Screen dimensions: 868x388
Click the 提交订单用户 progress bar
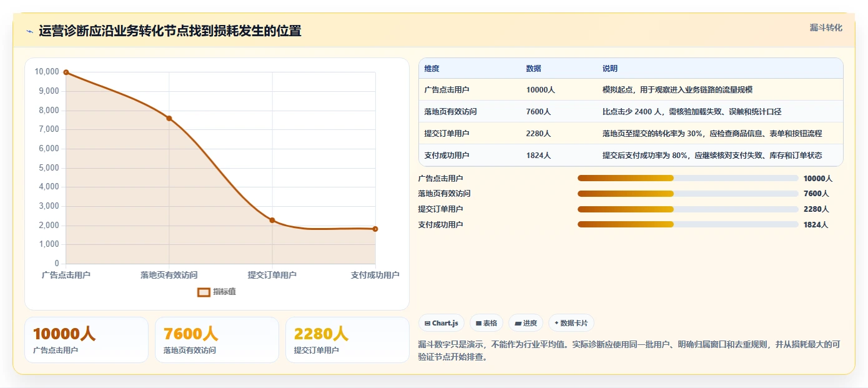pyautogui.click(x=688, y=209)
